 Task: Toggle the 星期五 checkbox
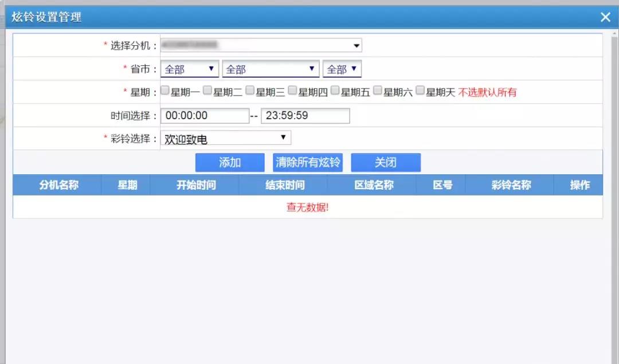pyautogui.click(x=335, y=91)
